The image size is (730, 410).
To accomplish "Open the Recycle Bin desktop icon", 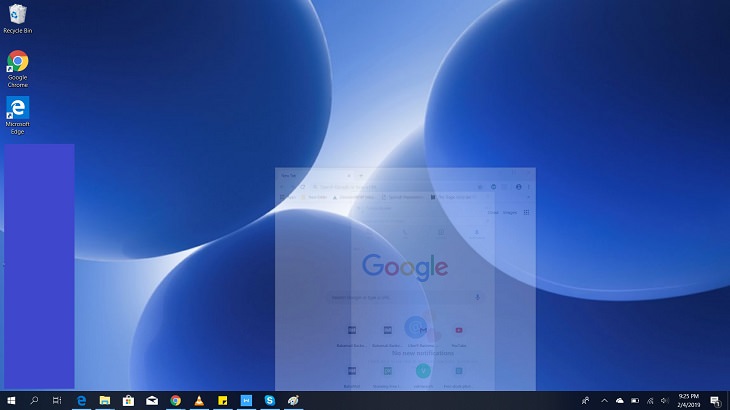I will tap(18, 19).
